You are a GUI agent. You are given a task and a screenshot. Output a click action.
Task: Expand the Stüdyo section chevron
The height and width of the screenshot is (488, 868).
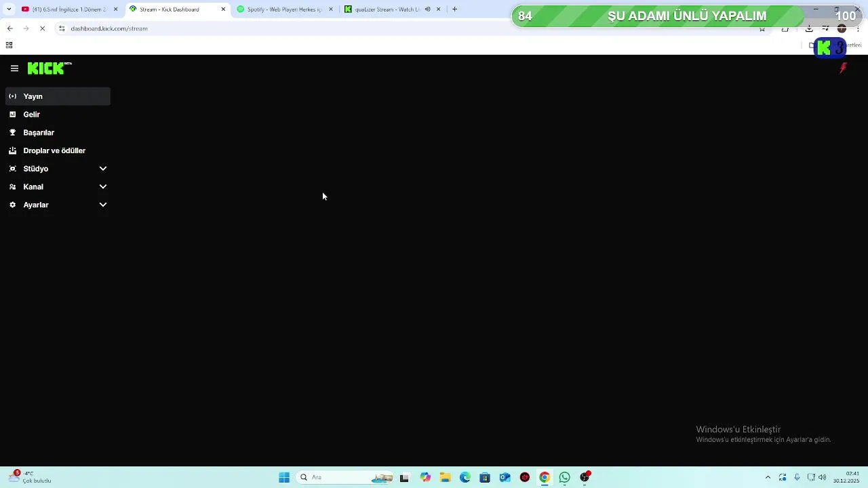pyautogui.click(x=103, y=169)
